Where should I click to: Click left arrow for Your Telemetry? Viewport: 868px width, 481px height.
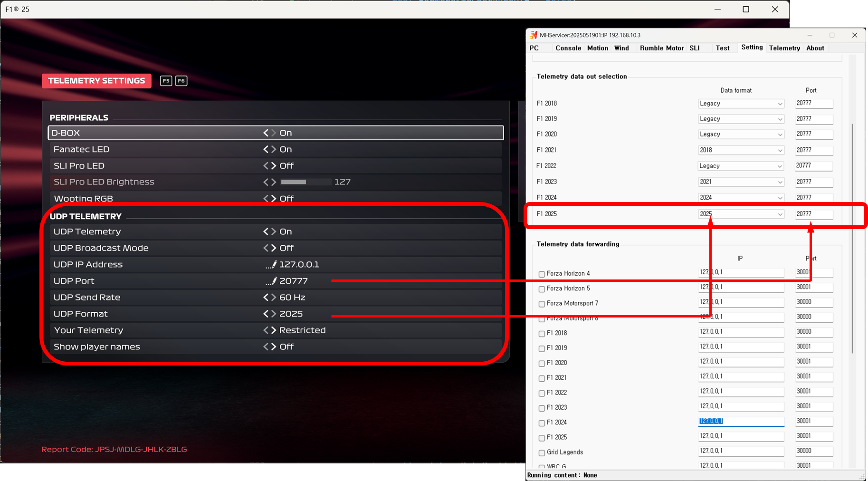(x=266, y=330)
